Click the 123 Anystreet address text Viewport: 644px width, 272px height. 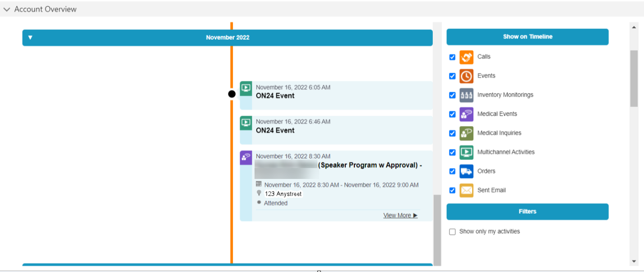click(x=283, y=194)
